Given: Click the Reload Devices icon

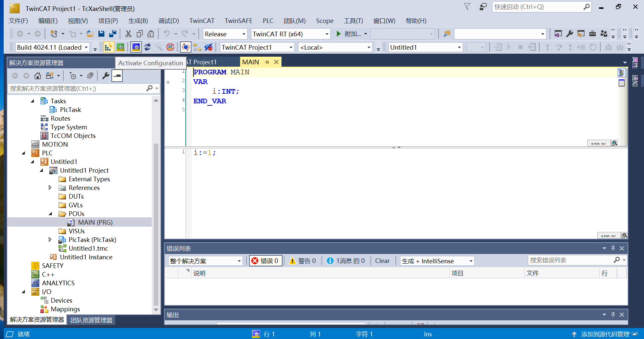Looking at the screenshot, I should tap(147, 47).
